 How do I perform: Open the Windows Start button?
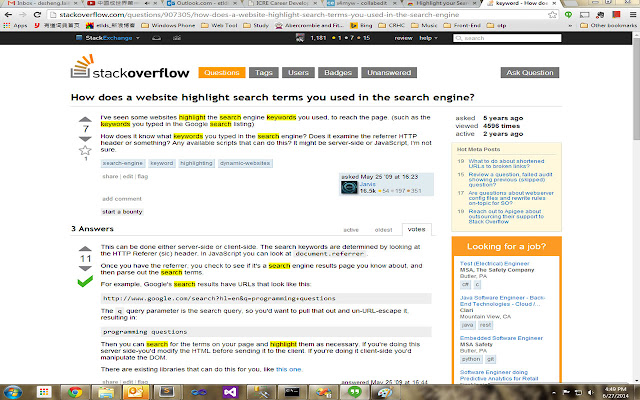click(x=13, y=392)
